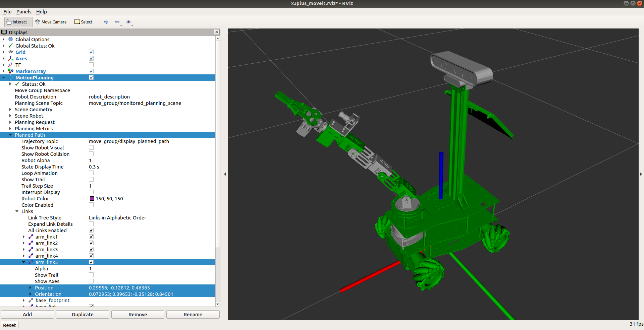Toggle Show Robot Visual checkbox
Screen dimensions: 644x330
(x=91, y=147)
